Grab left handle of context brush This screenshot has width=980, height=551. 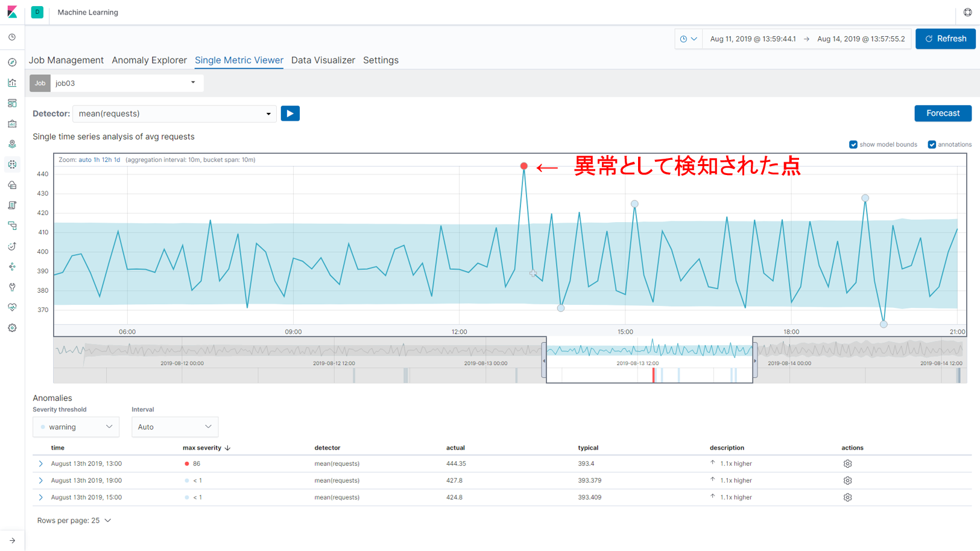click(x=544, y=361)
